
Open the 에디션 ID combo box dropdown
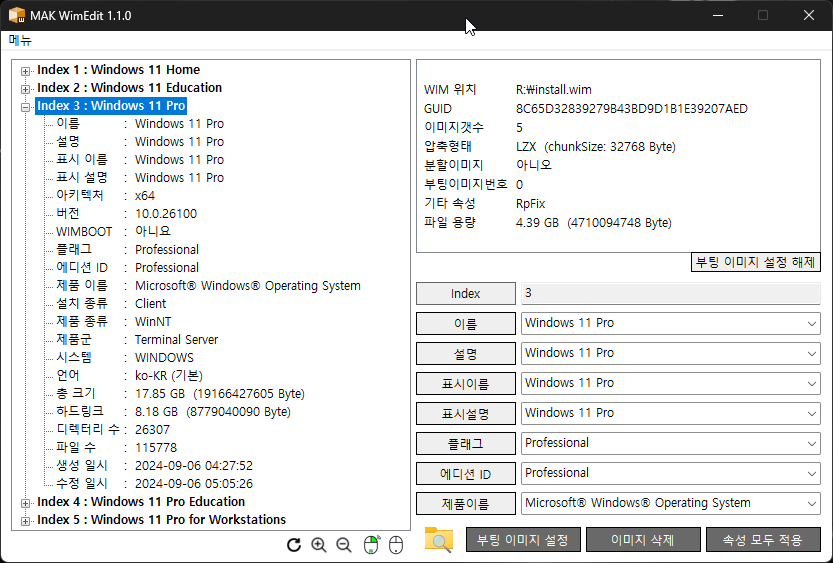[x=811, y=473]
